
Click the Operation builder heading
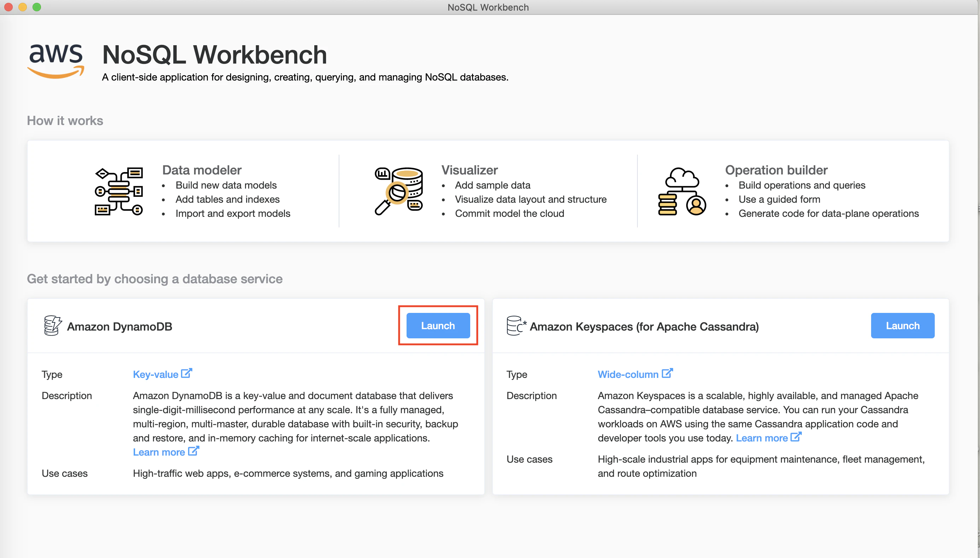click(x=776, y=170)
